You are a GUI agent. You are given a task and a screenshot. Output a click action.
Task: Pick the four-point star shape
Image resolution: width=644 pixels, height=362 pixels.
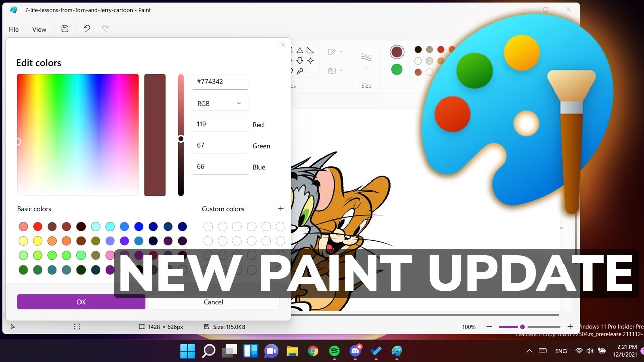point(310,61)
